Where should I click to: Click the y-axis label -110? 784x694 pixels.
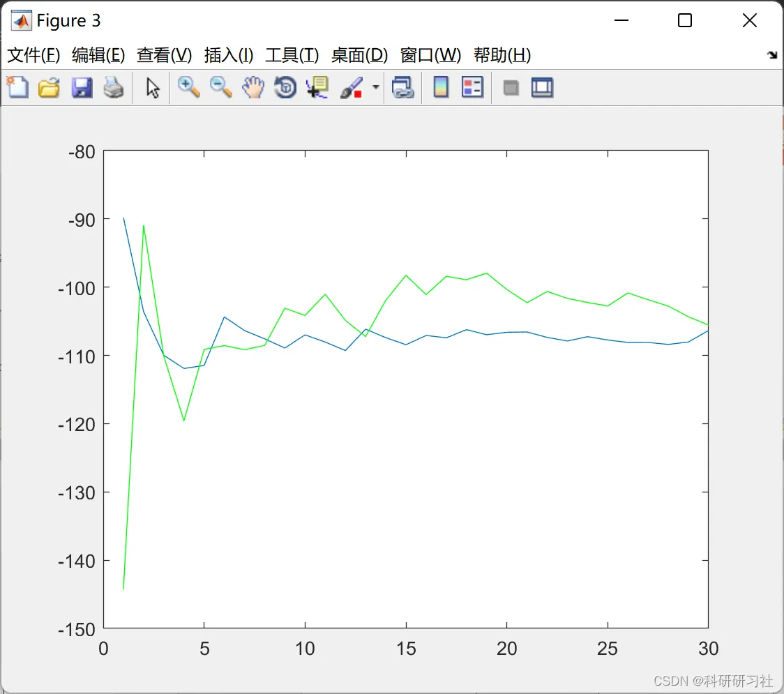77,357
